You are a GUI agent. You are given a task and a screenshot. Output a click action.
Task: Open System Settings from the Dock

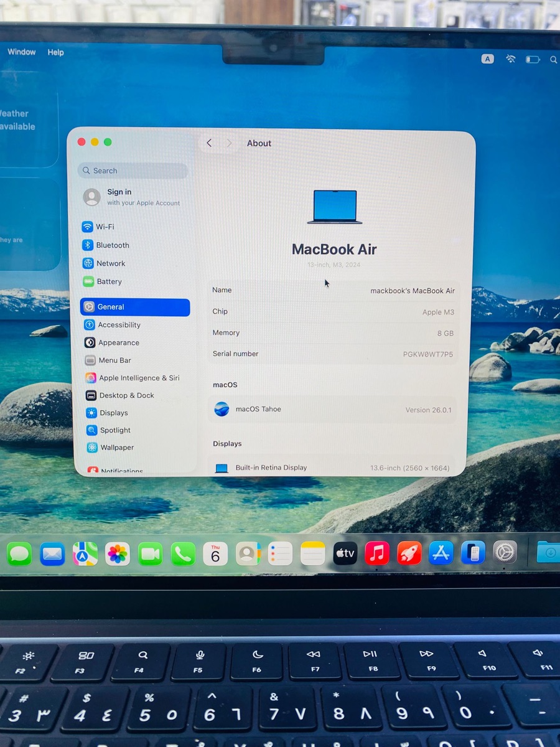pyautogui.click(x=505, y=552)
